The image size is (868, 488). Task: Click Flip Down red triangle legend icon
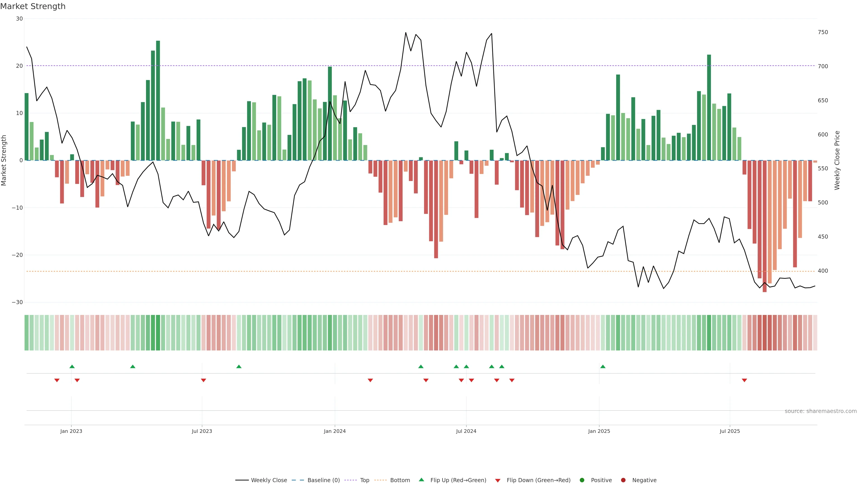point(498,481)
